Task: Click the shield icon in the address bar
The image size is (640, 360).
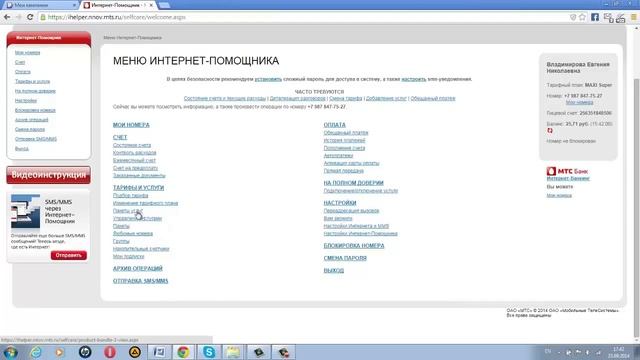Action: coord(573,17)
